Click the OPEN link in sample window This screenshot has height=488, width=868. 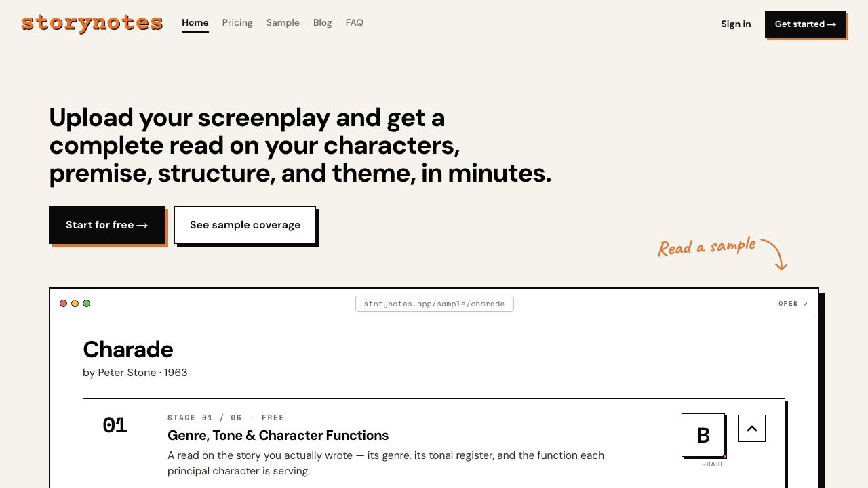[793, 304]
